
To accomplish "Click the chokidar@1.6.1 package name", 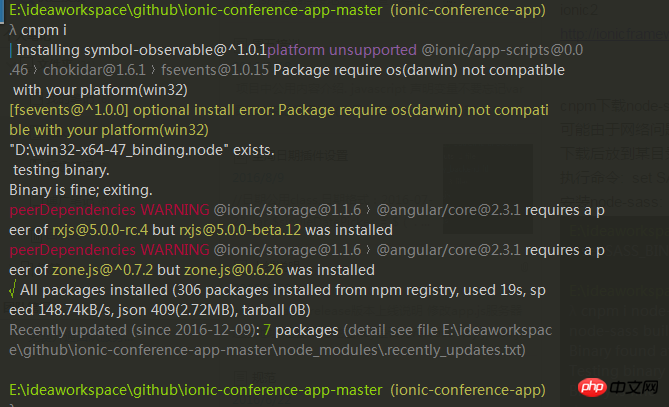I will pos(82,70).
